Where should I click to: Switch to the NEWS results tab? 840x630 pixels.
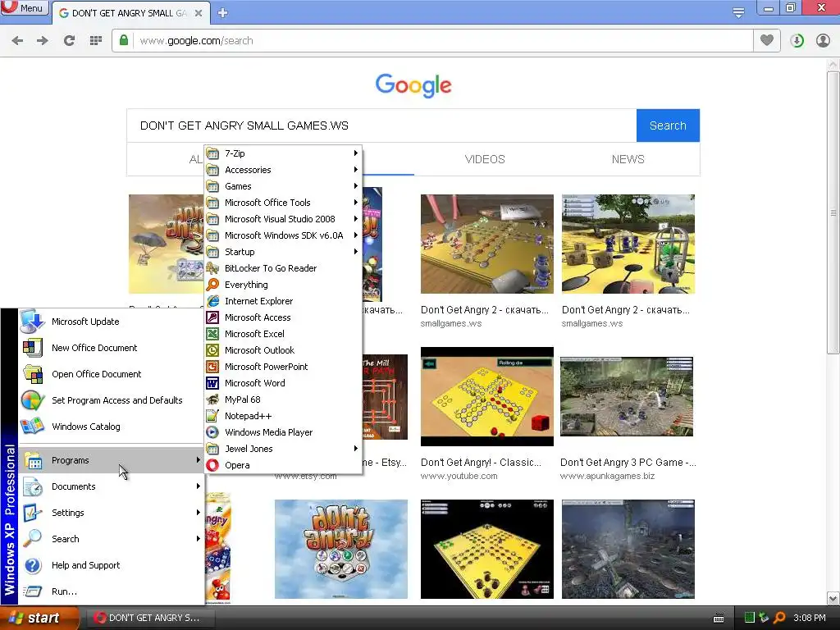point(628,159)
